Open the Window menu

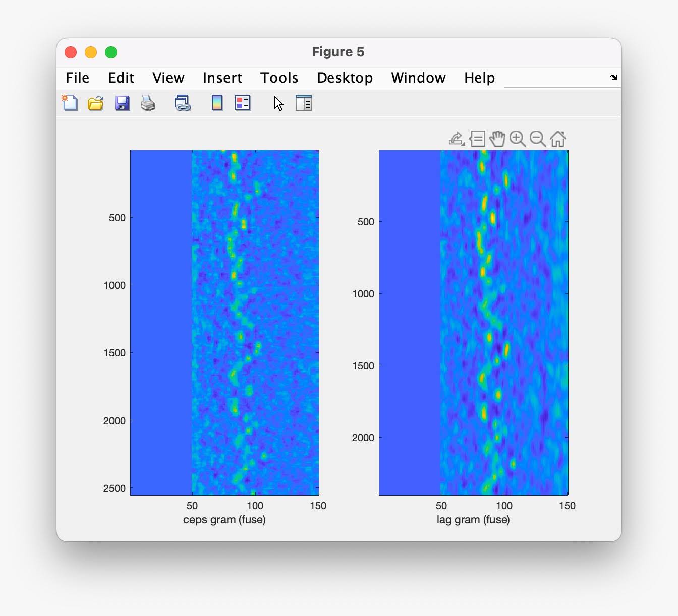click(x=419, y=78)
